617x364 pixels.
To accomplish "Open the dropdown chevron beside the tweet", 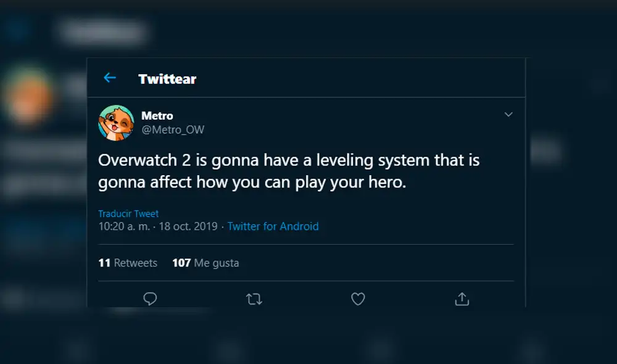I will (508, 114).
